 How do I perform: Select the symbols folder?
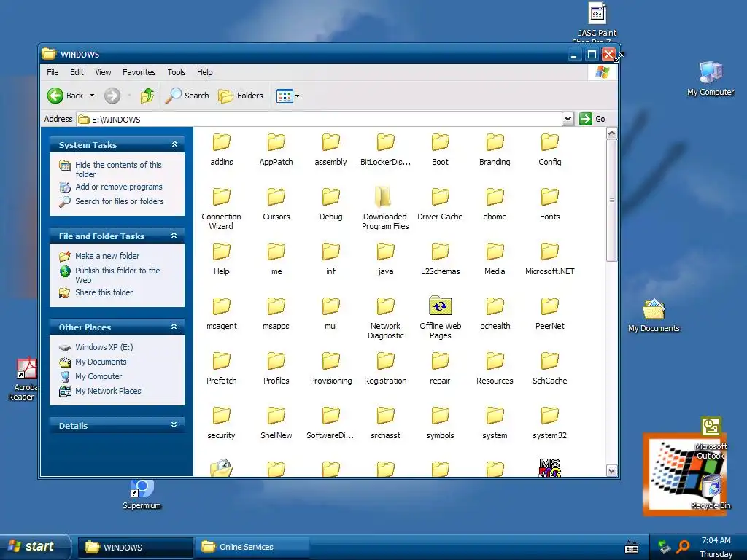[x=440, y=424]
